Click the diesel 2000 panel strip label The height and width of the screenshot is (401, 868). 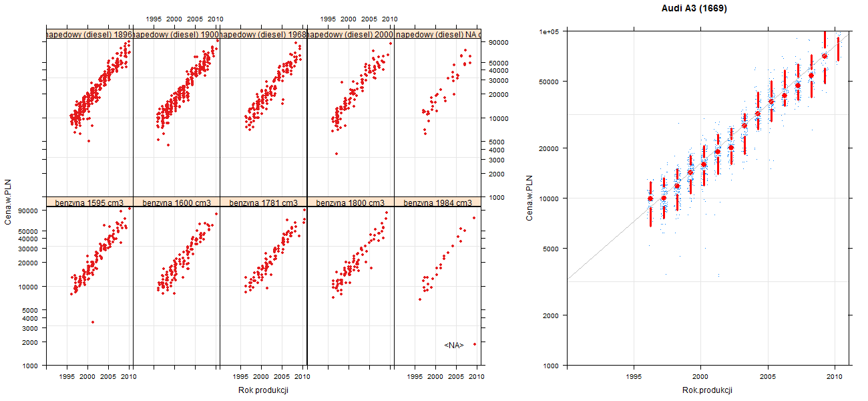point(351,34)
